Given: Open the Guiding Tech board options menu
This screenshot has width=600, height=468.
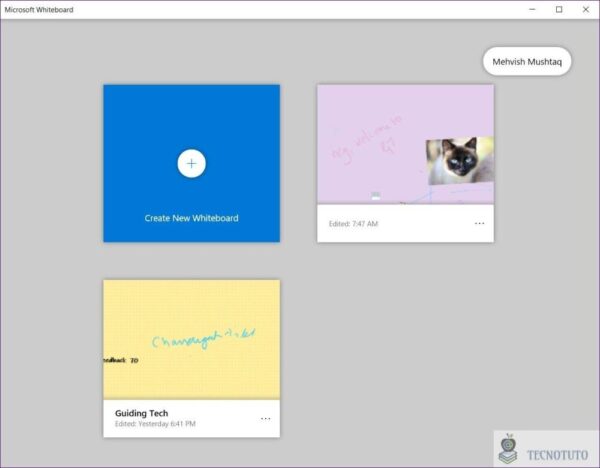Looking at the screenshot, I should 266,419.
